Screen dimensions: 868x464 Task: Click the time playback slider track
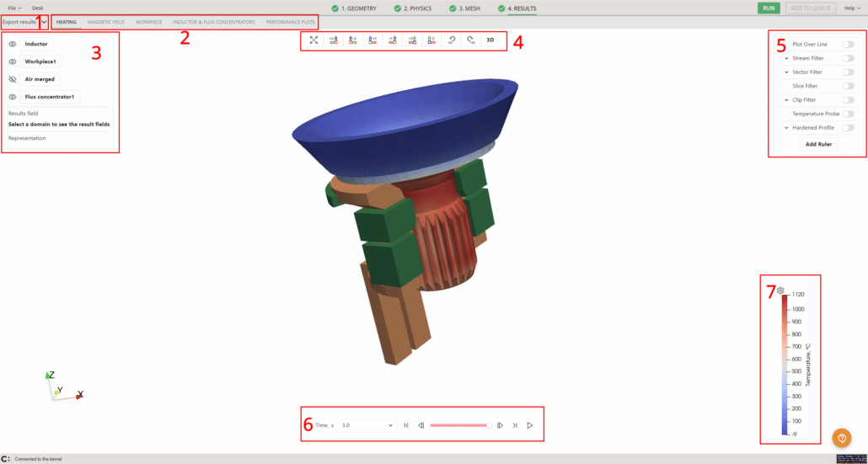(x=460, y=425)
